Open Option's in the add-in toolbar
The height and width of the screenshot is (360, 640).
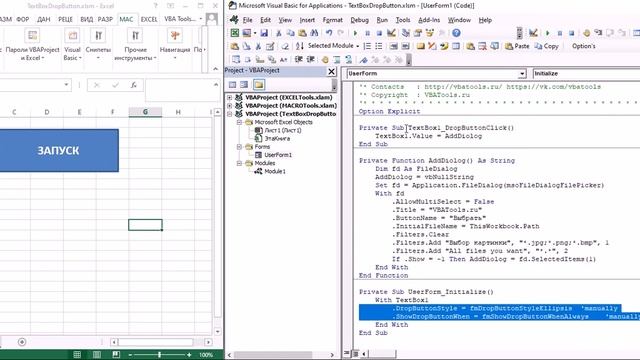point(583,46)
